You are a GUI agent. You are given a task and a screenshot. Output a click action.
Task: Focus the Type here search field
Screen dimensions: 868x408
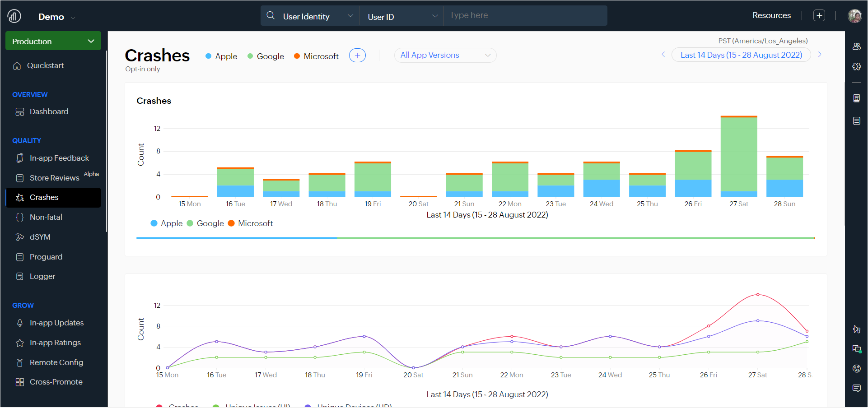pos(525,16)
